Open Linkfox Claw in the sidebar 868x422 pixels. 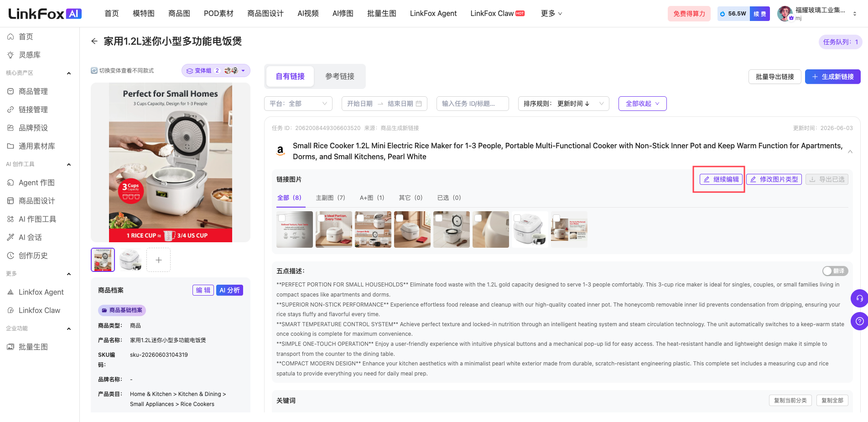(39, 310)
